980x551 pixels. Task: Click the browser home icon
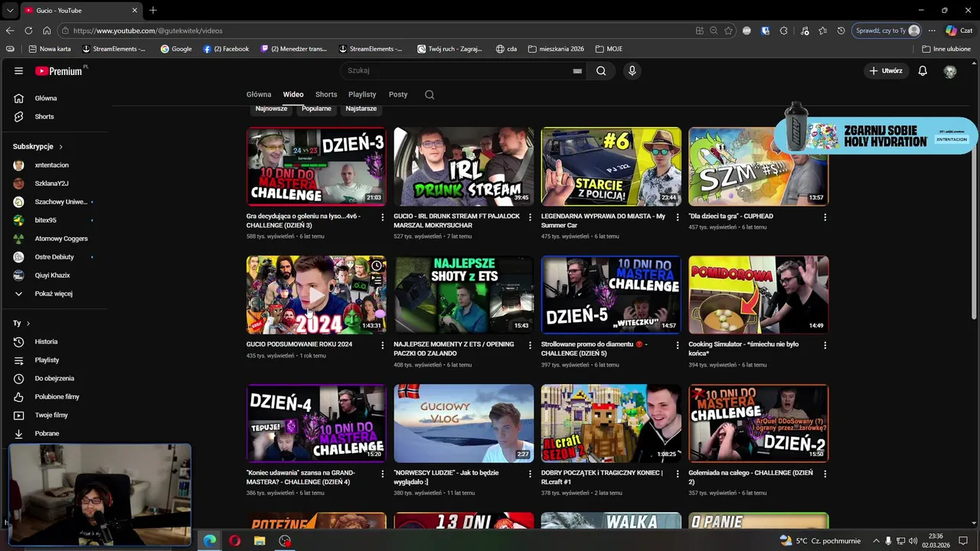tap(47, 31)
